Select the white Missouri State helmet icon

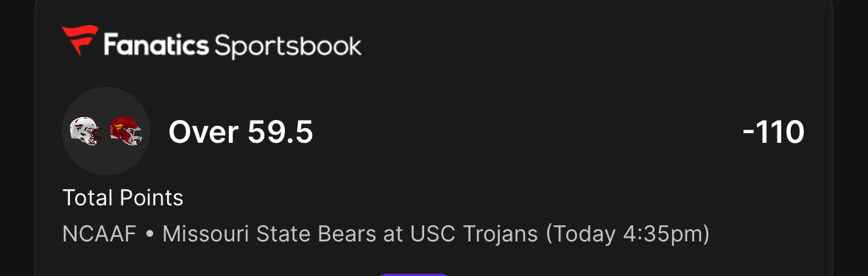[85, 131]
